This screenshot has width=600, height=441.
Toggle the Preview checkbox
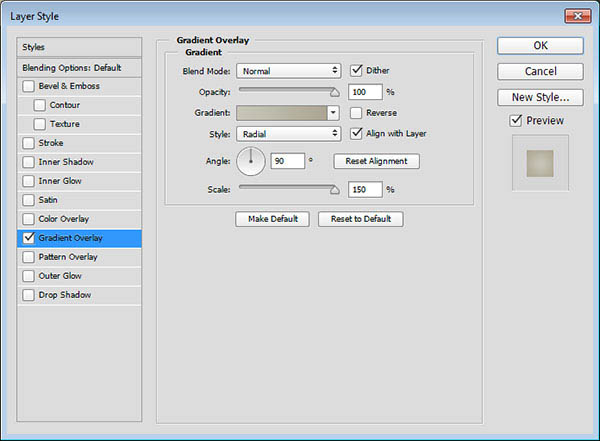point(516,121)
